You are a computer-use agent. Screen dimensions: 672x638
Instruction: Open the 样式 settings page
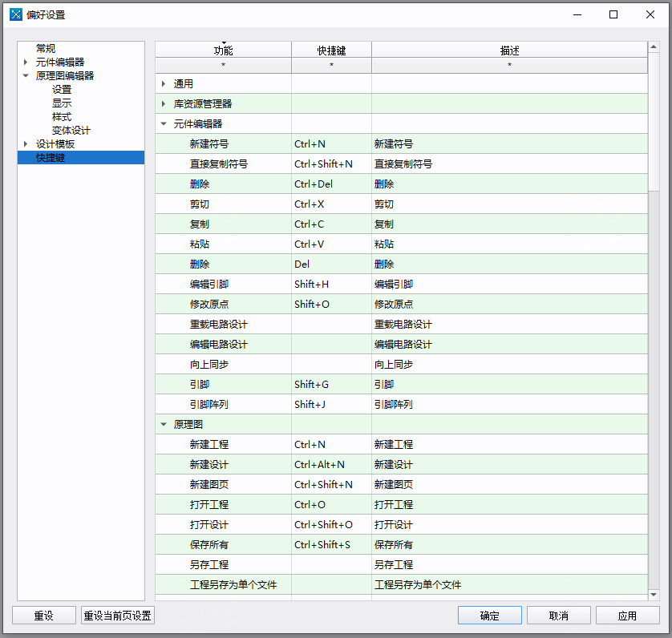pos(61,115)
